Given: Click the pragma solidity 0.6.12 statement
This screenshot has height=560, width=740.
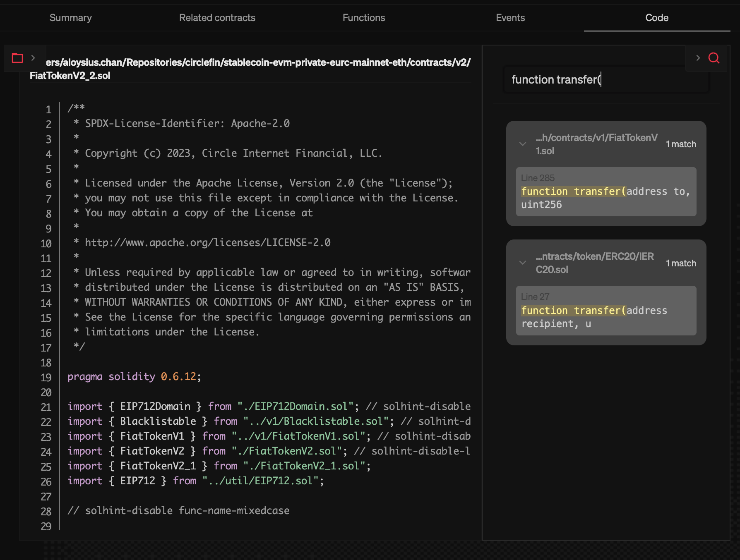Looking at the screenshot, I should pyautogui.click(x=134, y=376).
